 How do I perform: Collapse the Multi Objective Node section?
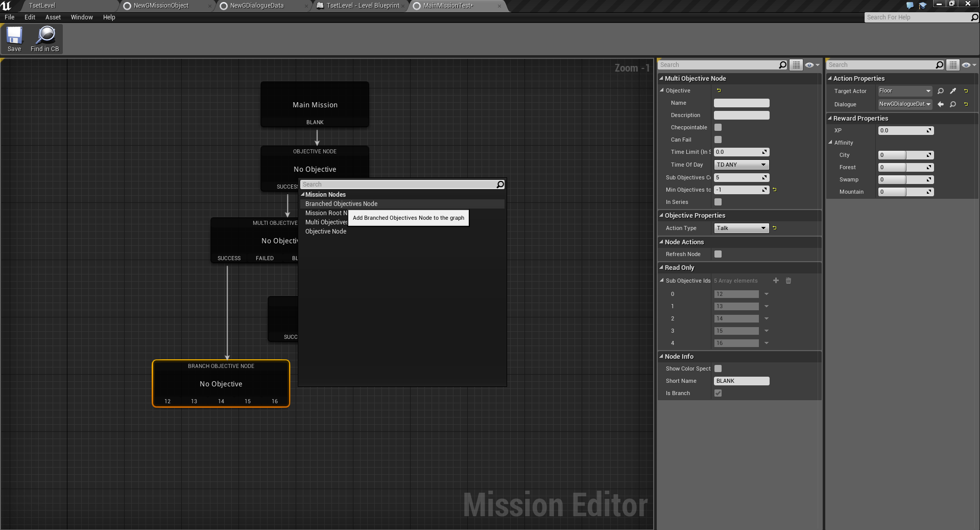pos(661,78)
